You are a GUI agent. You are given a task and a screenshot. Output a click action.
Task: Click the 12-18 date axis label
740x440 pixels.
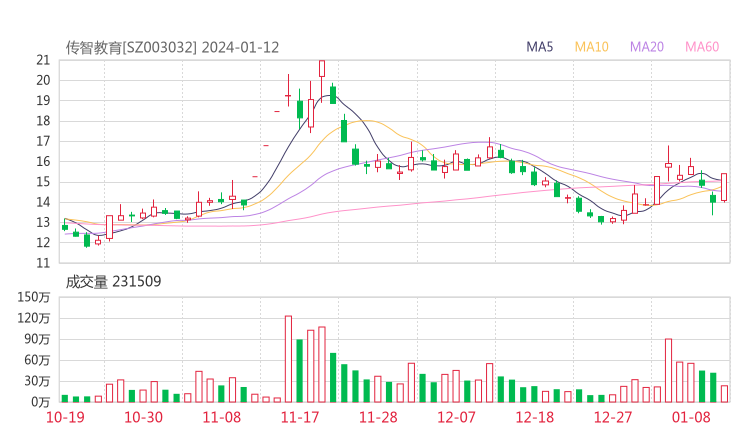pos(535,417)
